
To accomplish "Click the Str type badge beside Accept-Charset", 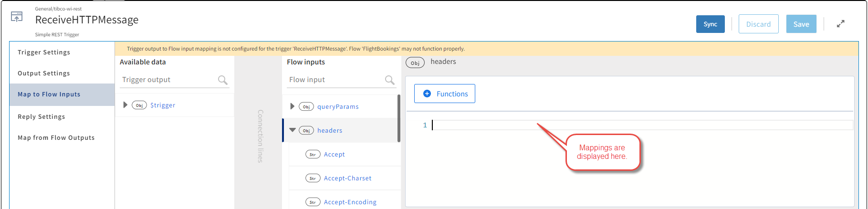I will tap(313, 178).
